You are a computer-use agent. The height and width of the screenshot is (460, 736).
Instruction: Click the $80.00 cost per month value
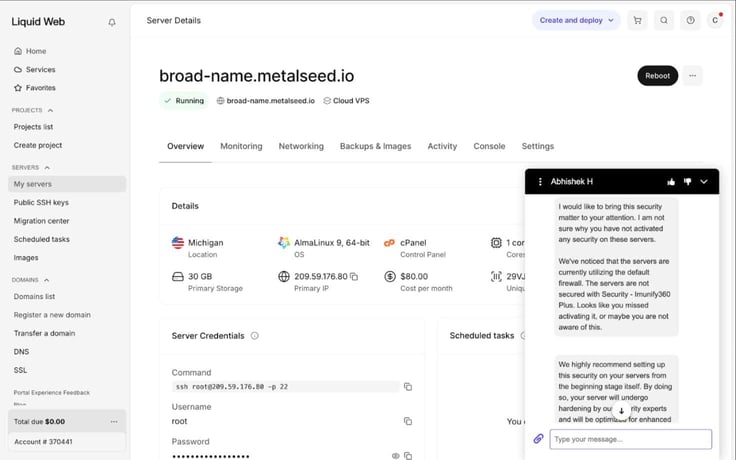point(414,276)
